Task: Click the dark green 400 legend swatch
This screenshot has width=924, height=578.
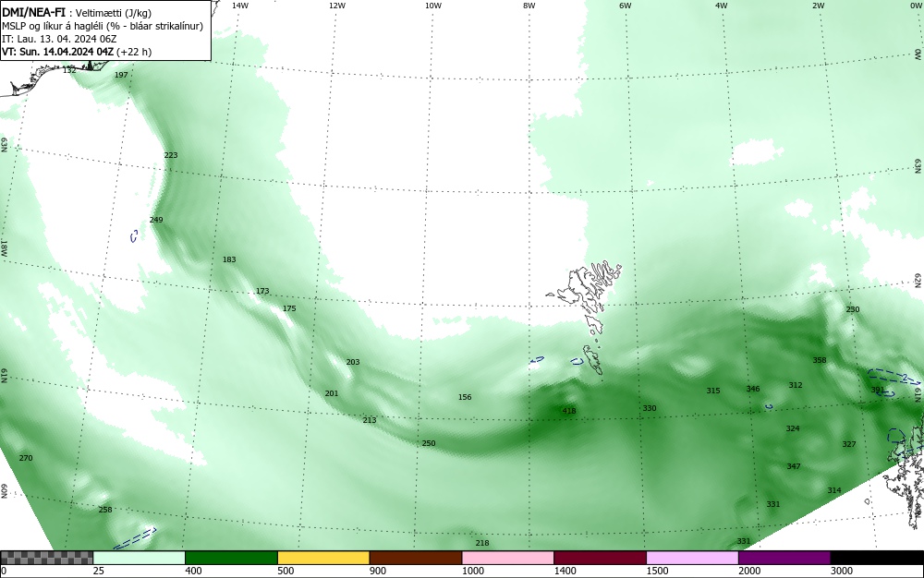Action: click(x=231, y=558)
